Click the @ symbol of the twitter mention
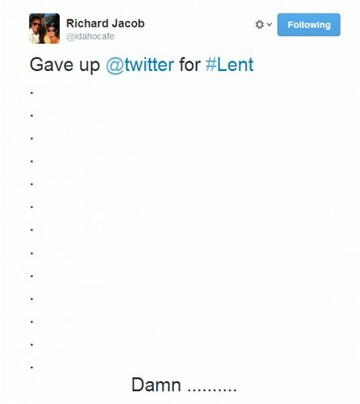Viewport: 360px width, 404px height. (x=115, y=65)
